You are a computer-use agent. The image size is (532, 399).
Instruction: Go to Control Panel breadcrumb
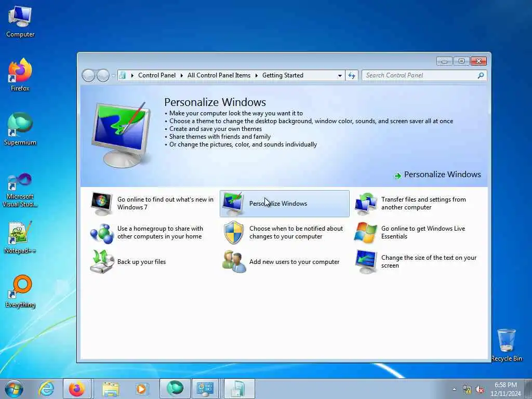click(x=157, y=75)
